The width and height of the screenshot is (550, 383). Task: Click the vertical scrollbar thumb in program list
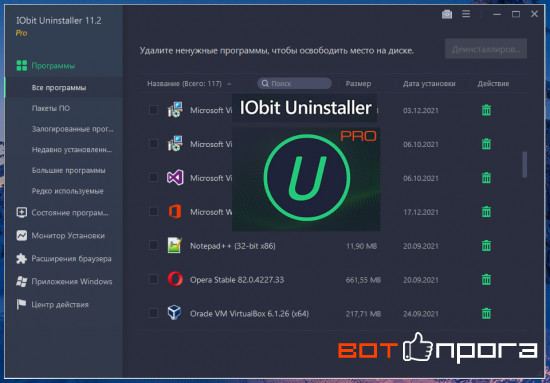tap(525, 164)
